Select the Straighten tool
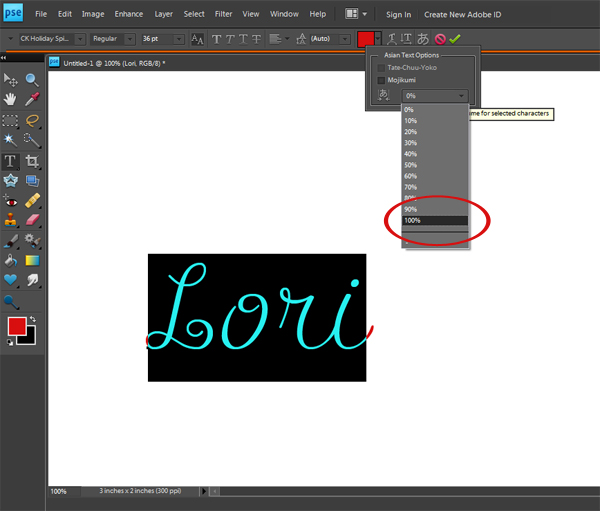This screenshot has width=600, height=511. [x=32, y=181]
